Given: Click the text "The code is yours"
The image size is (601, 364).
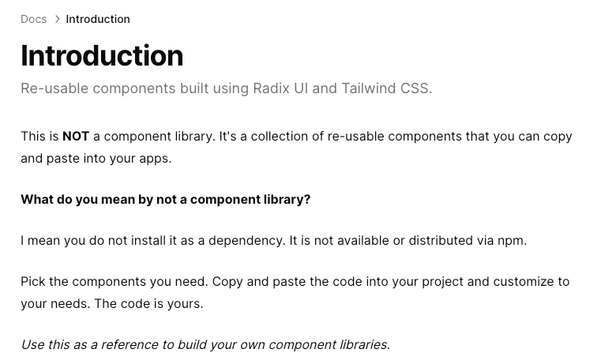Looking at the screenshot, I should point(148,304).
